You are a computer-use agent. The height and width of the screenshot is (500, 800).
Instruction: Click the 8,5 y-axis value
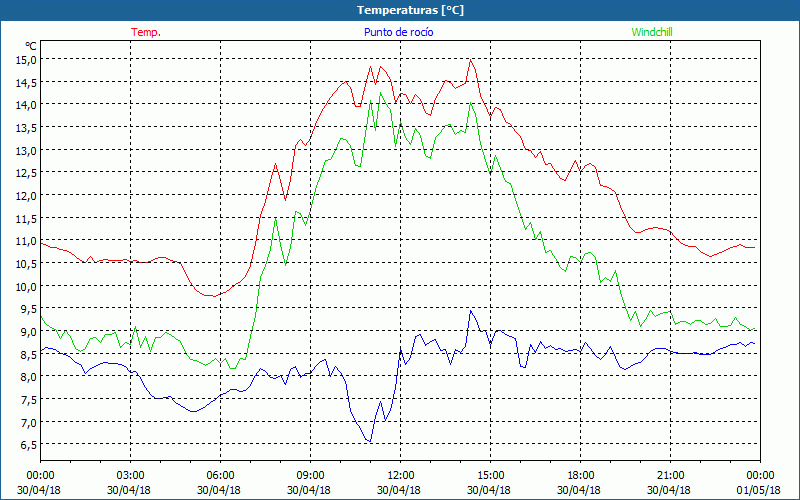coord(28,354)
